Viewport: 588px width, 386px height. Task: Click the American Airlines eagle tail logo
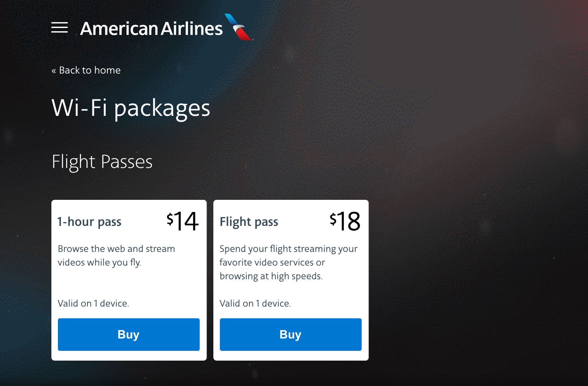pyautogui.click(x=239, y=27)
